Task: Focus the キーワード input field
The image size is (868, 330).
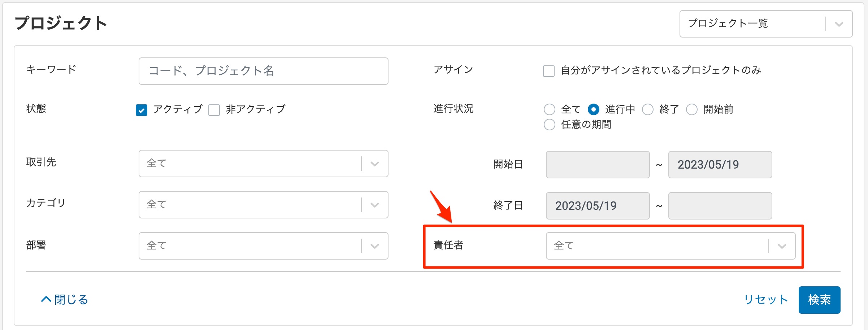Action: (264, 71)
